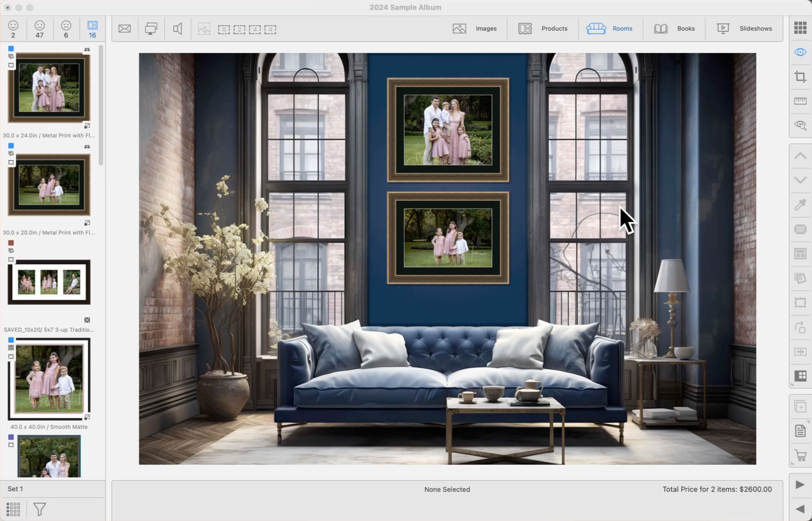Switch to the Products tab
The width and height of the screenshot is (812, 521).
click(543, 29)
